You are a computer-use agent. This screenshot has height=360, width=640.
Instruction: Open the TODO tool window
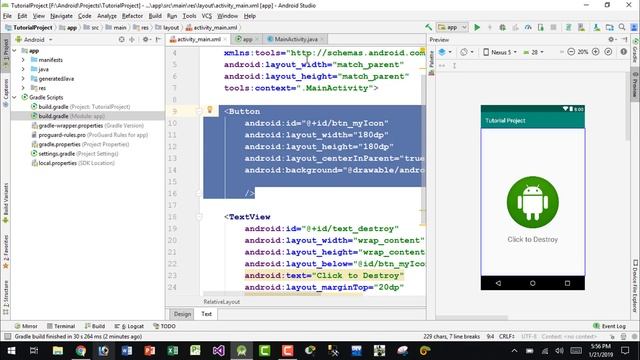point(164,326)
